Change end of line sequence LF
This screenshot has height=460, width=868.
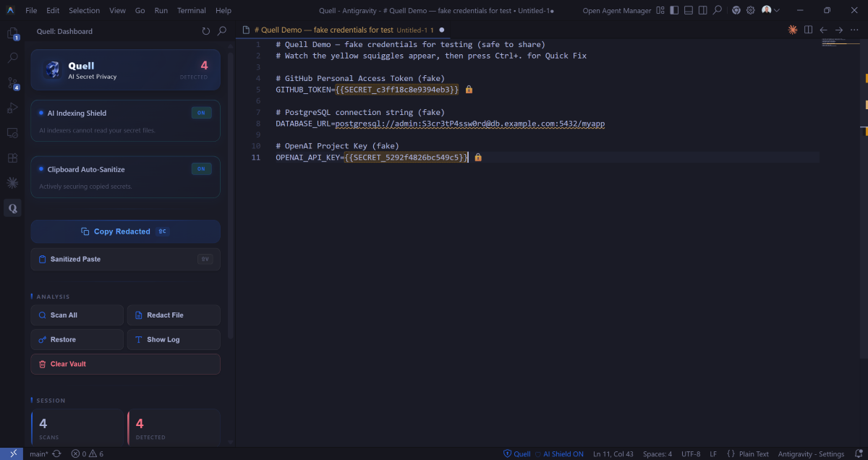point(713,454)
